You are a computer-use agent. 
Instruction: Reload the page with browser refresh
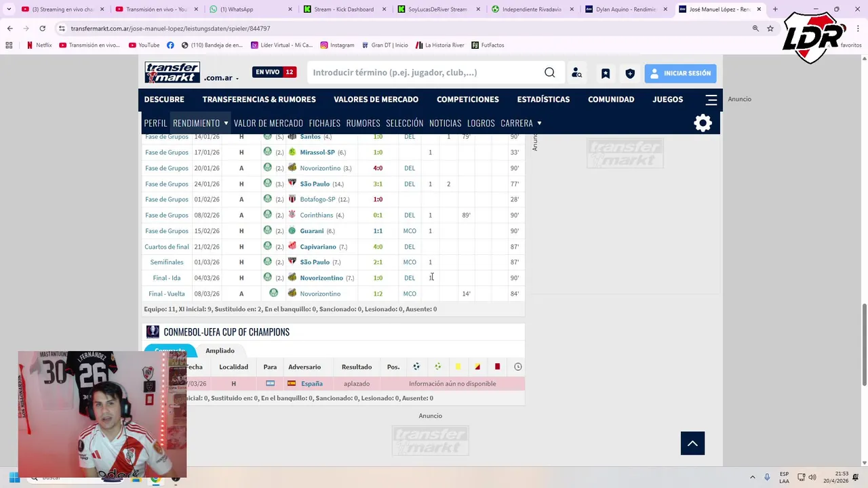tap(42, 28)
